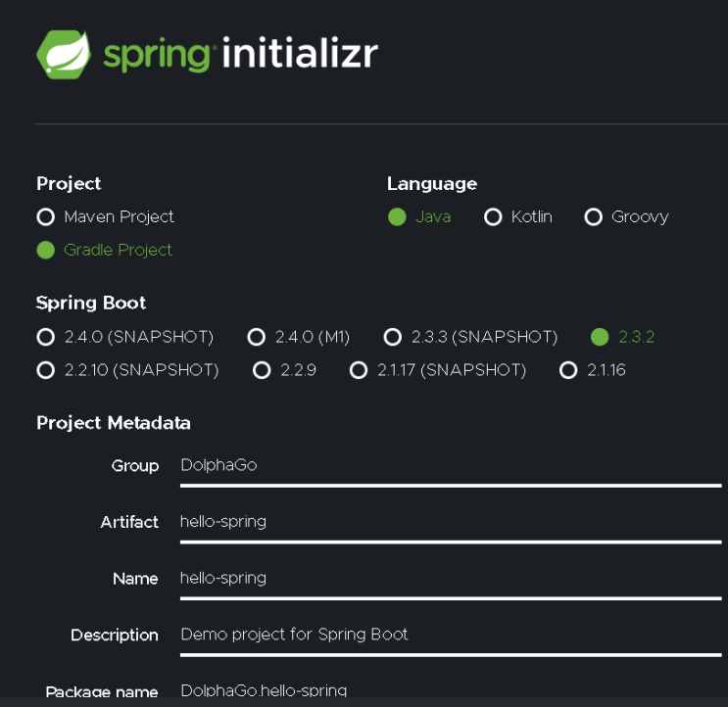728x707 pixels.
Task: Click the Language section heading
Action: point(432,184)
